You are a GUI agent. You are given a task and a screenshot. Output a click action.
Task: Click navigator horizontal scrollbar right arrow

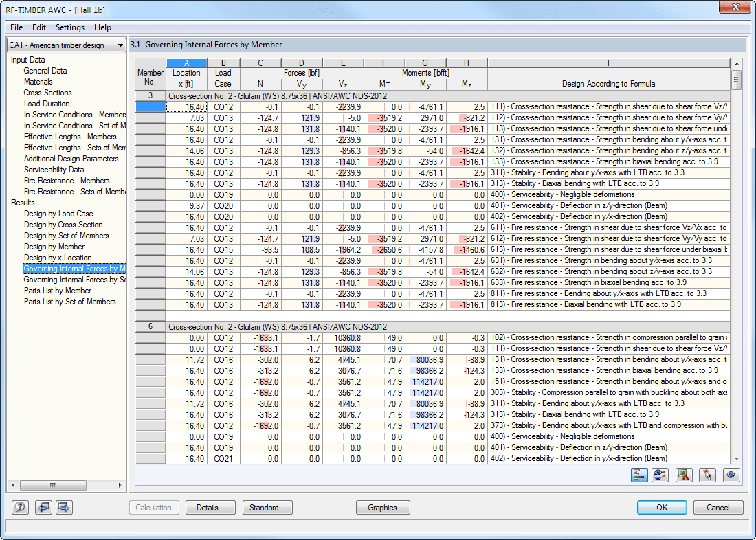click(120, 485)
